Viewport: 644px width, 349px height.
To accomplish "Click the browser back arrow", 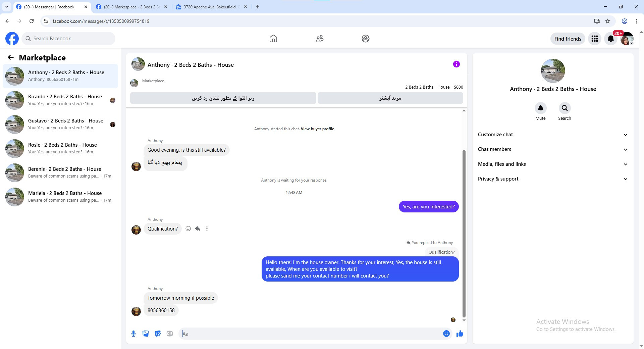I will (7, 21).
